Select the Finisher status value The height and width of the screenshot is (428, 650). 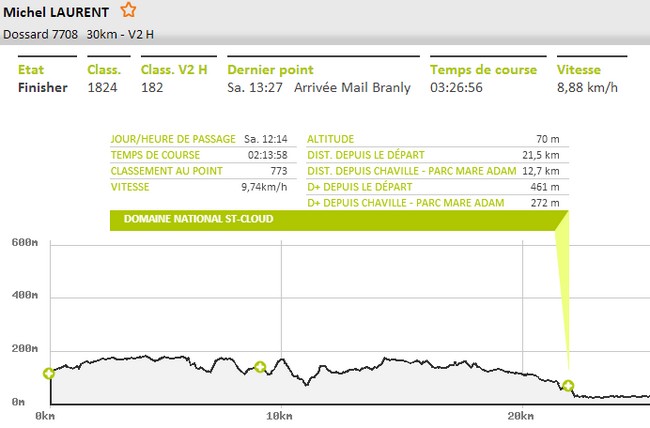tap(43, 88)
